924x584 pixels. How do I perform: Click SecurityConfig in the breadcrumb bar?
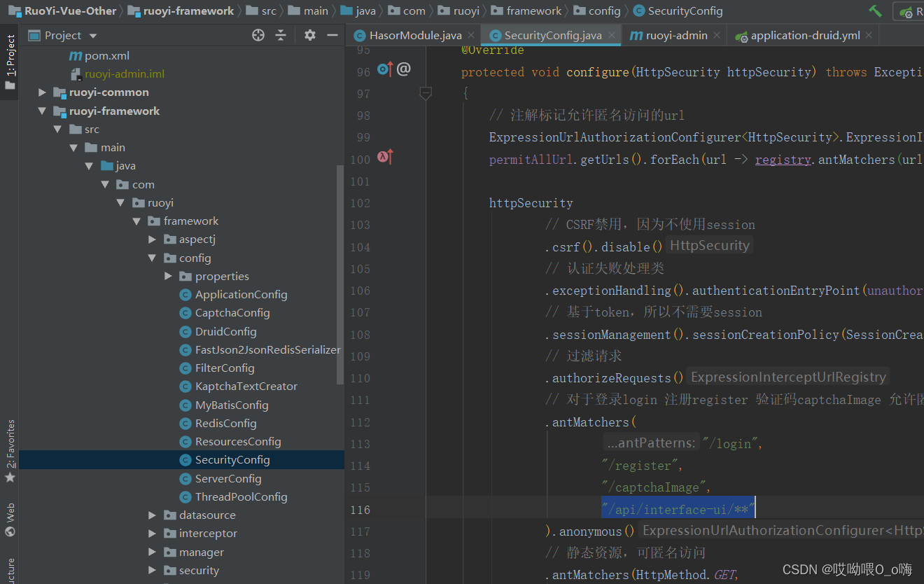tap(678, 11)
